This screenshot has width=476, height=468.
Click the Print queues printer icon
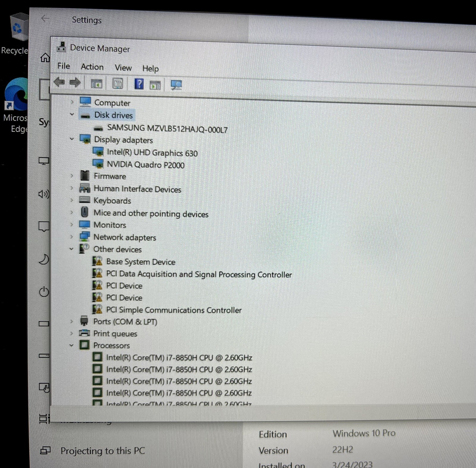(x=84, y=333)
